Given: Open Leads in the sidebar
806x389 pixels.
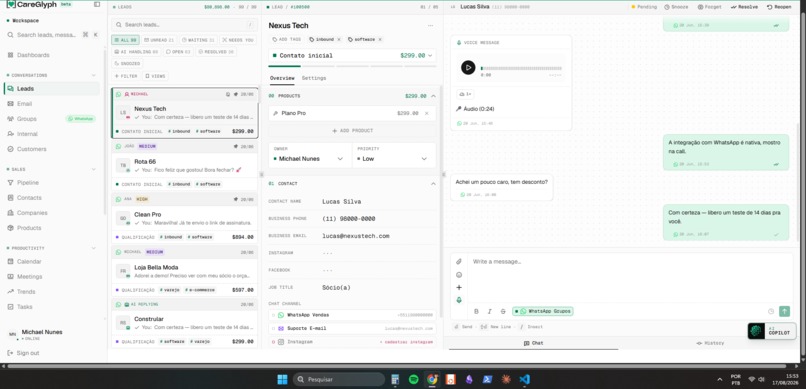Looking at the screenshot, I should tap(51, 89).
